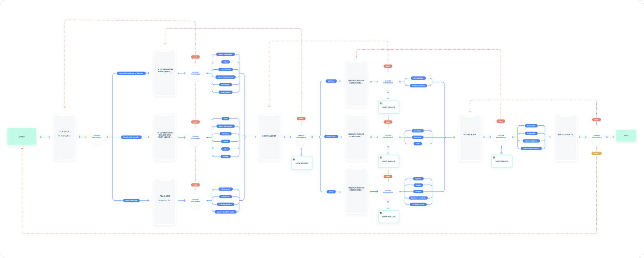Image resolution: width=644 pixels, height=258 pixels.
Task: Click the back label above the final Choose Preference
Action: point(596,120)
